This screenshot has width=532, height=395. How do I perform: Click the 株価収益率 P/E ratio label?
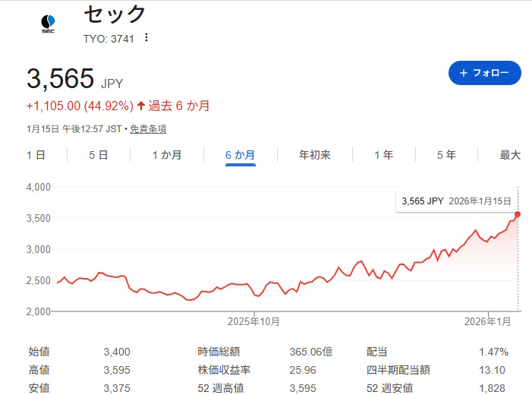point(224,370)
